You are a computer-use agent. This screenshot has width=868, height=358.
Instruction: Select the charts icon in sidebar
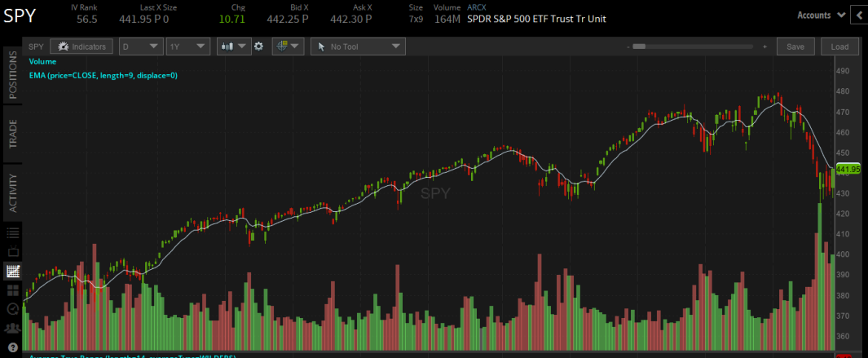[13, 271]
